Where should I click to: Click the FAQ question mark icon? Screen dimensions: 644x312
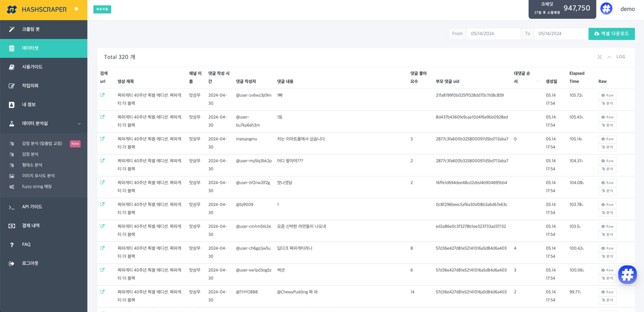point(12,245)
